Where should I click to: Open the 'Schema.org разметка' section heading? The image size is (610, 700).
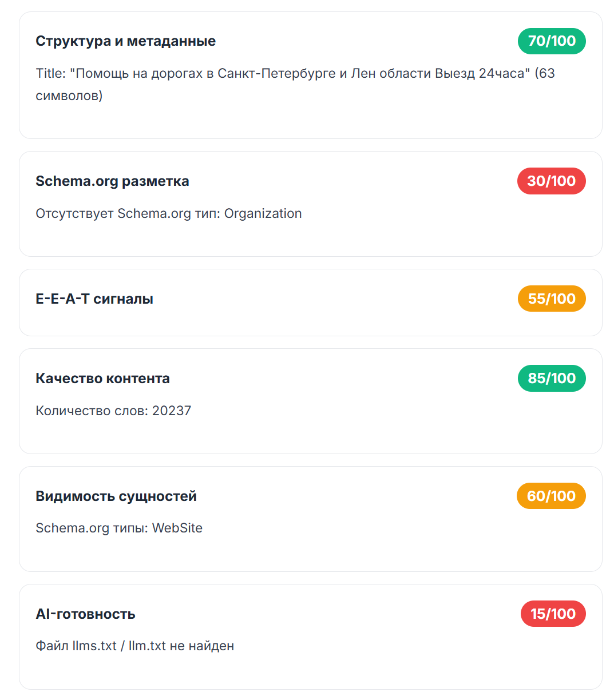[x=112, y=181]
